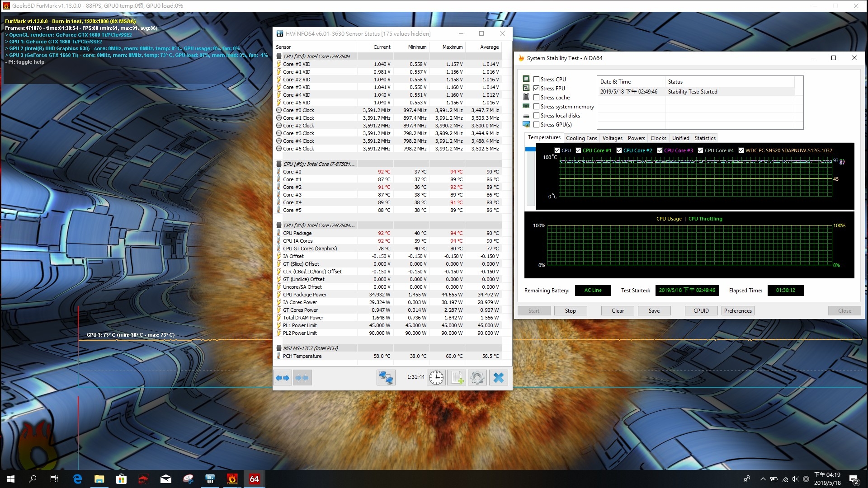The image size is (868, 488).
Task: Click battery tray icon
Action: [774, 479]
